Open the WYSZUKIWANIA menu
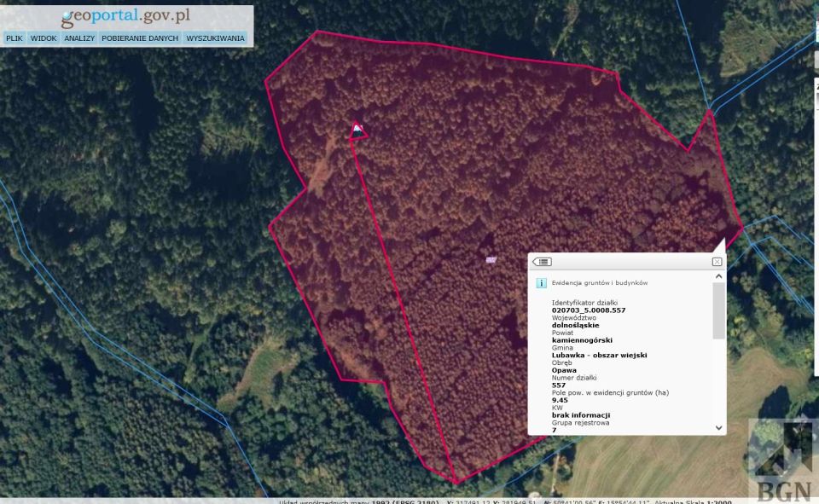The image size is (819, 504). coord(215,38)
